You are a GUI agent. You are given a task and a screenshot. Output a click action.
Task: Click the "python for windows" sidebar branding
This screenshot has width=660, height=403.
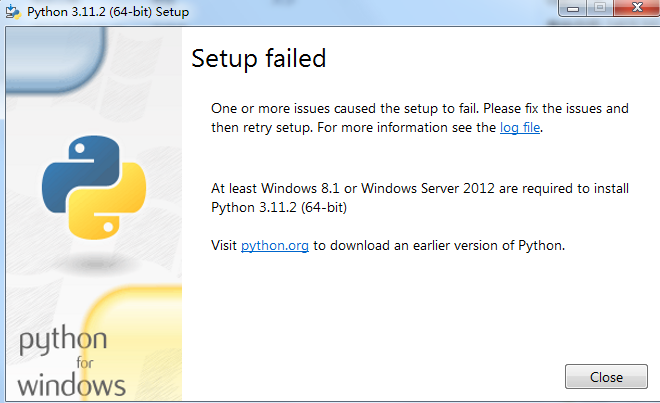click(72, 360)
